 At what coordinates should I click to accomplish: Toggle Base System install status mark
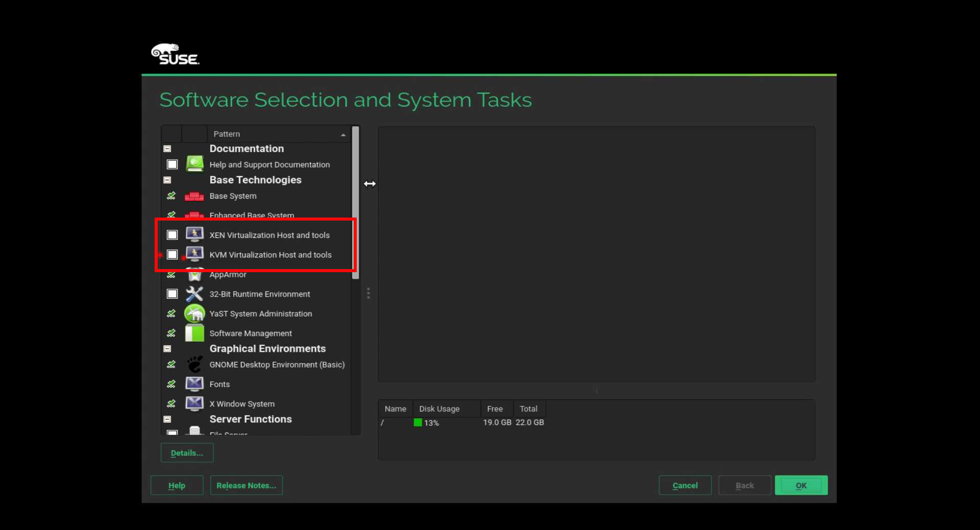click(171, 196)
